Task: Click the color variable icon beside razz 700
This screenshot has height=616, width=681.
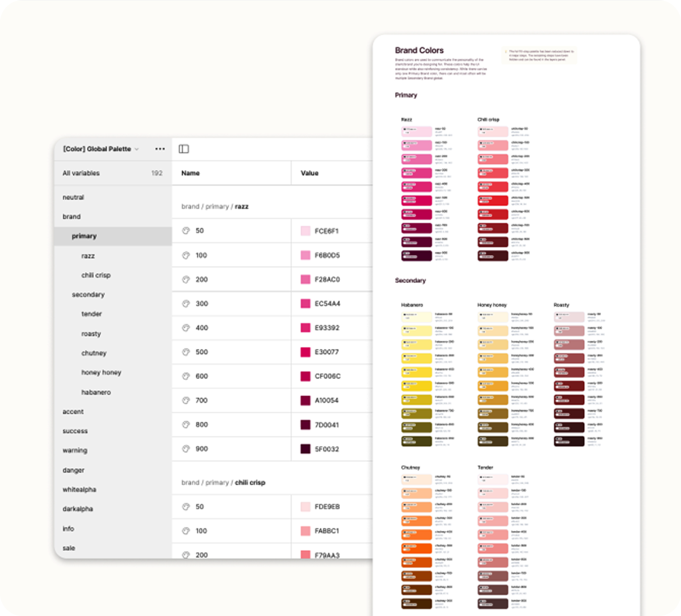Action: (186, 400)
